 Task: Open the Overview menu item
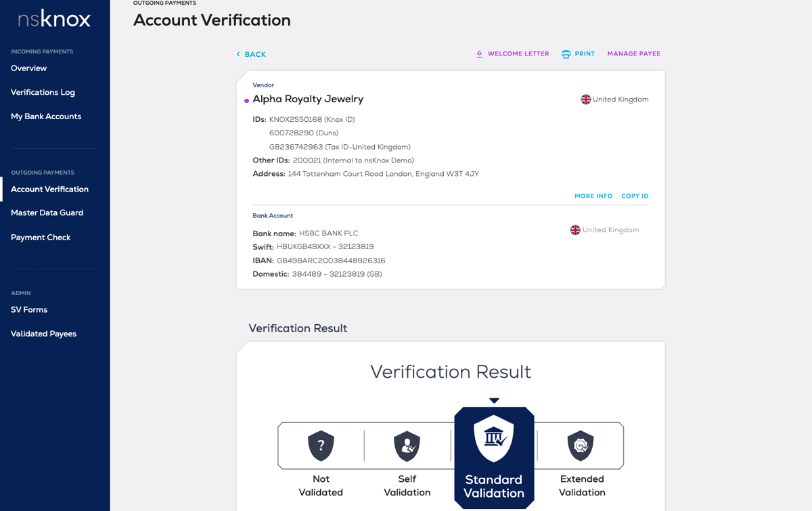click(x=29, y=68)
